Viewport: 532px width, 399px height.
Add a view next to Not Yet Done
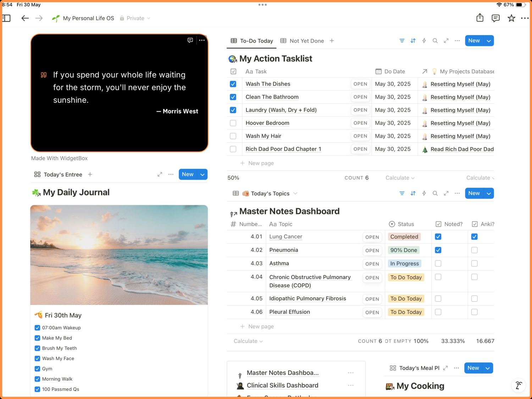pyautogui.click(x=332, y=41)
